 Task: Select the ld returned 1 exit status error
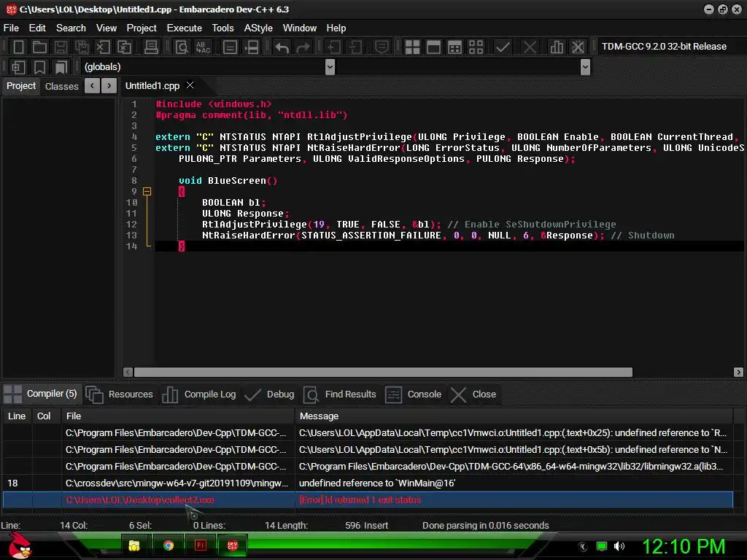[x=368, y=499]
